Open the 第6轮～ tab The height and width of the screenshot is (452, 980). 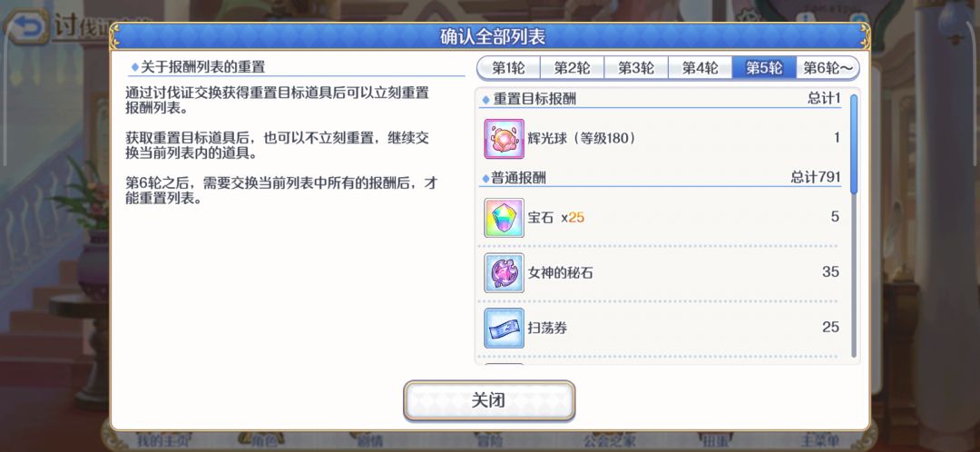(x=828, y=67)
